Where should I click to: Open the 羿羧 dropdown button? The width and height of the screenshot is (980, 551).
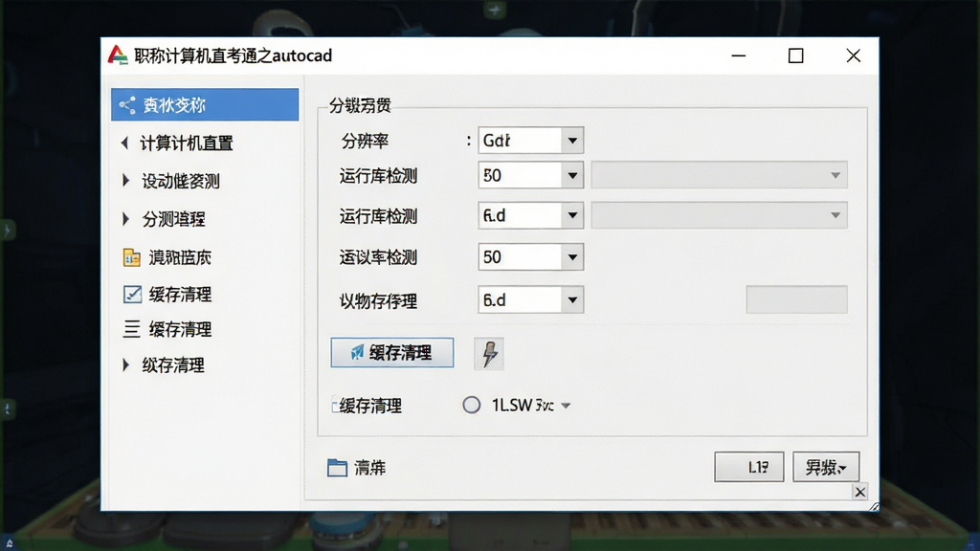click(x=826, y=467)
